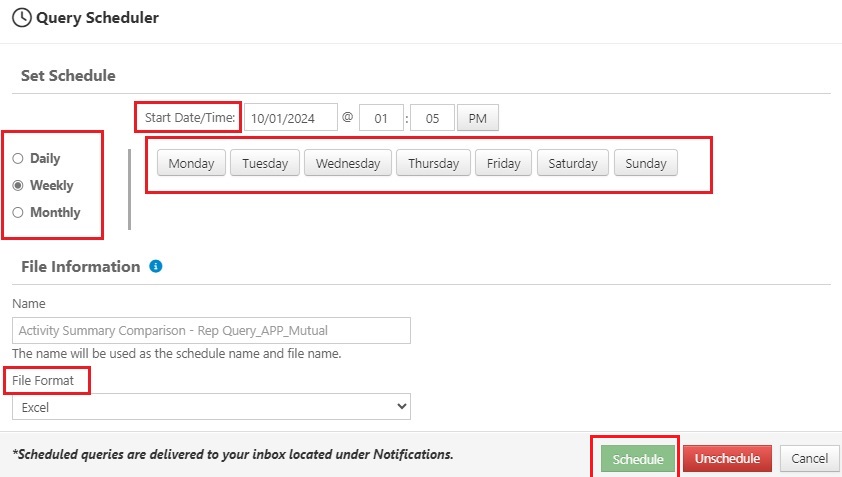
Task: Toggle the Thursday day button
Action: 433,163
